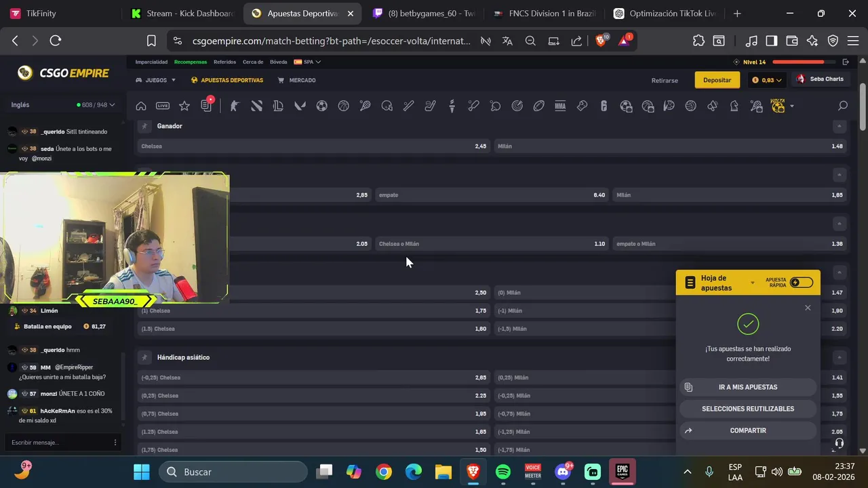This screenshot has width=868, height=488.
Task: Click IR A MIS APUESTAS button
Action: 748,387
